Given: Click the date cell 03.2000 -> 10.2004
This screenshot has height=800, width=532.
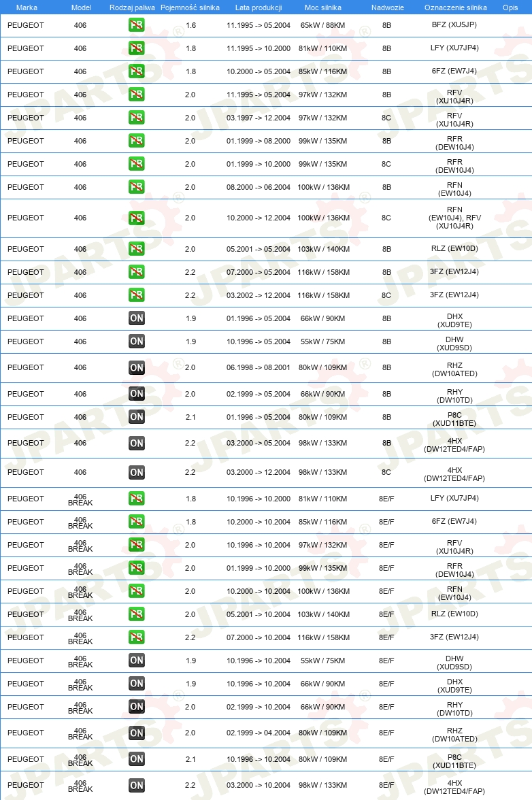Looking at the screenshot, I should [x=259, y=785].
